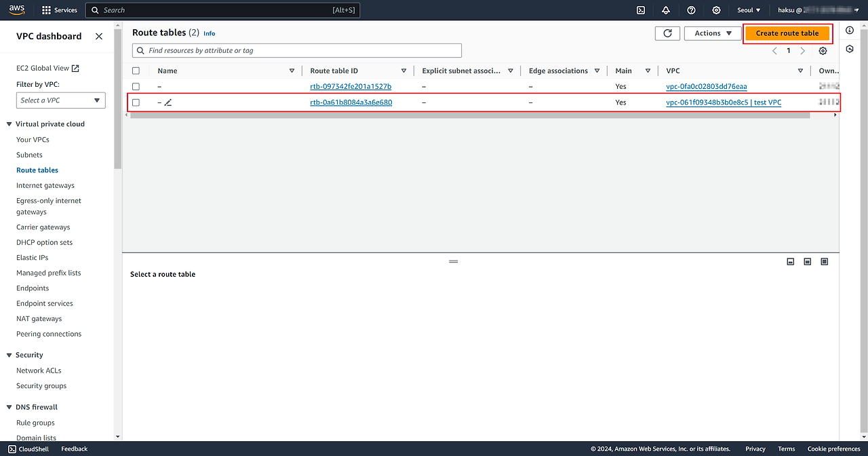Image resolution: width=868 pixels, height=456 pixels.
Task: Check the box for rtb-0a61b8084a3a6e680
Action: 136,102
